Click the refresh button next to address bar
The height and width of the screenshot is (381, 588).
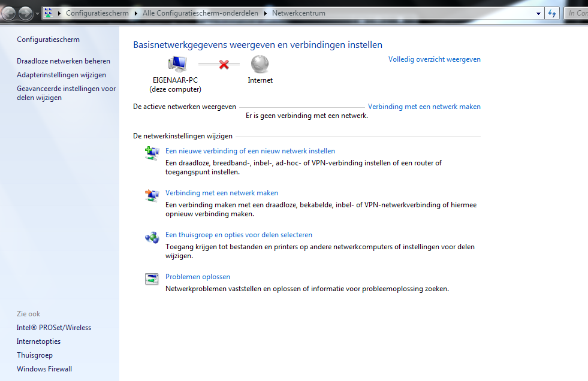(552, 14)
